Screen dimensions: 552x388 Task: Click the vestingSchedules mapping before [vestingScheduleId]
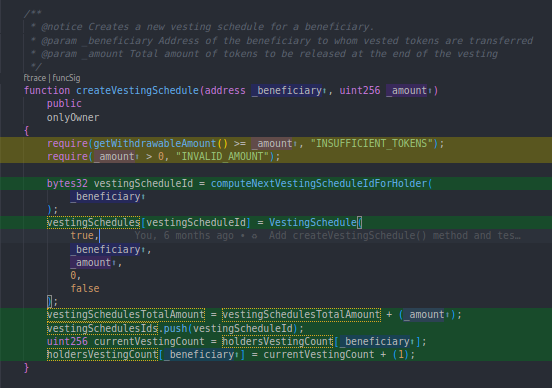click(93, 223)
